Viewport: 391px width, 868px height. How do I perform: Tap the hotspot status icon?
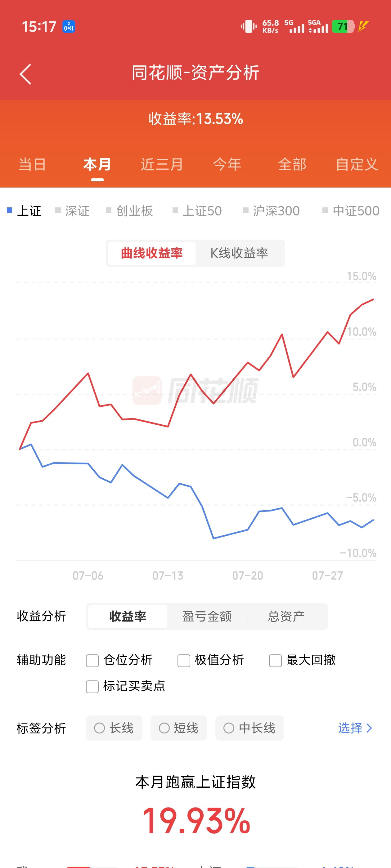point(69,27)
